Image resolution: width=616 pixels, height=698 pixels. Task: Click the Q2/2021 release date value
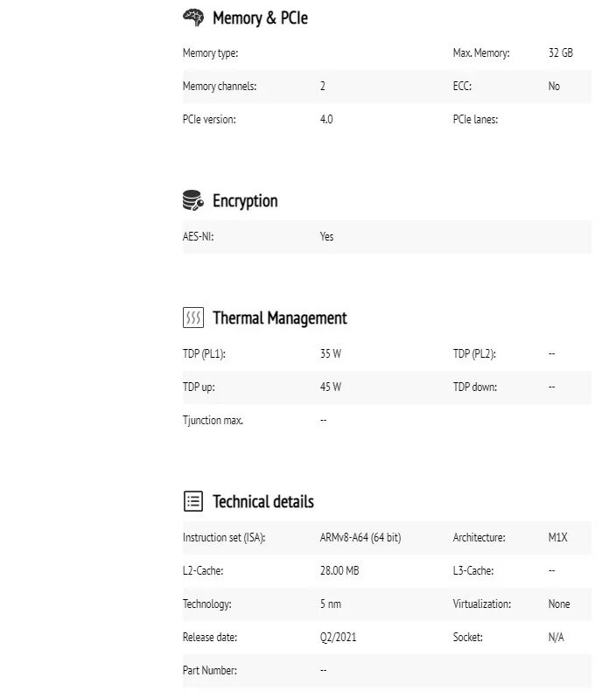[338, 638]
